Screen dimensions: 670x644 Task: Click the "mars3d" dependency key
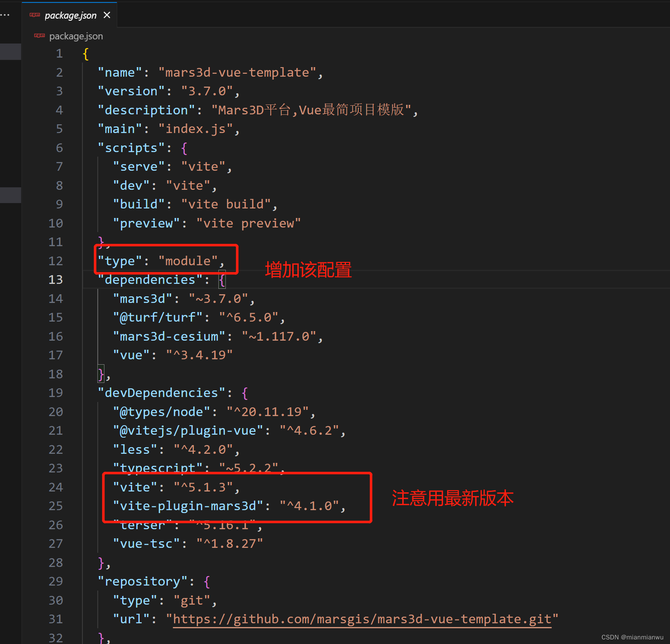pos(143,299)
